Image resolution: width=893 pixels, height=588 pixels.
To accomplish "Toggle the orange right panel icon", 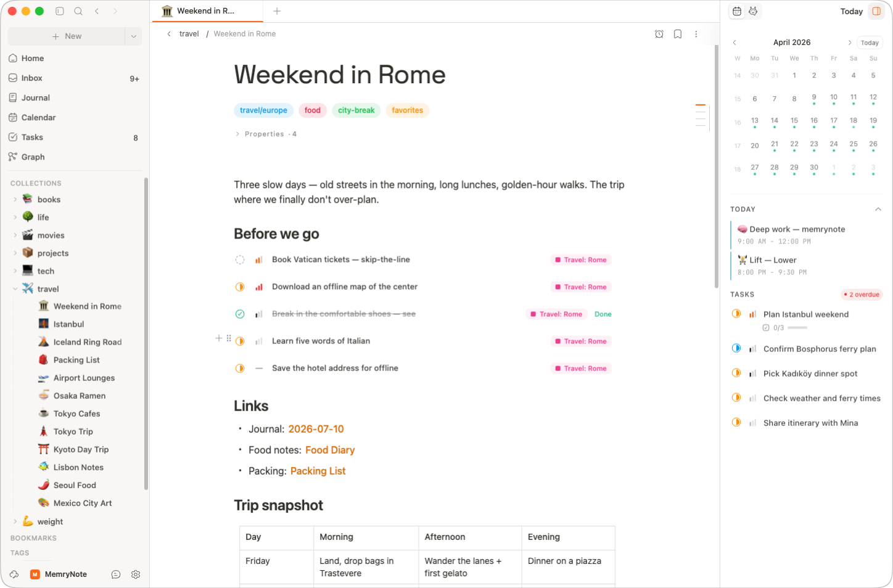I will coord(876,11).
